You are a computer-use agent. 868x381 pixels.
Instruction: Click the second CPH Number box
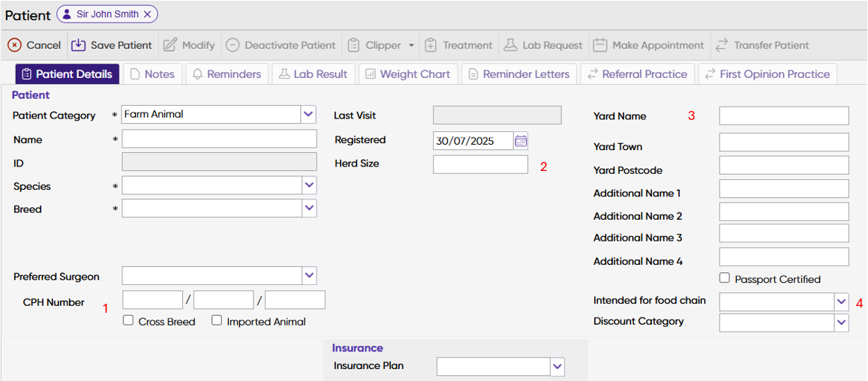click(x=224, y=299)
